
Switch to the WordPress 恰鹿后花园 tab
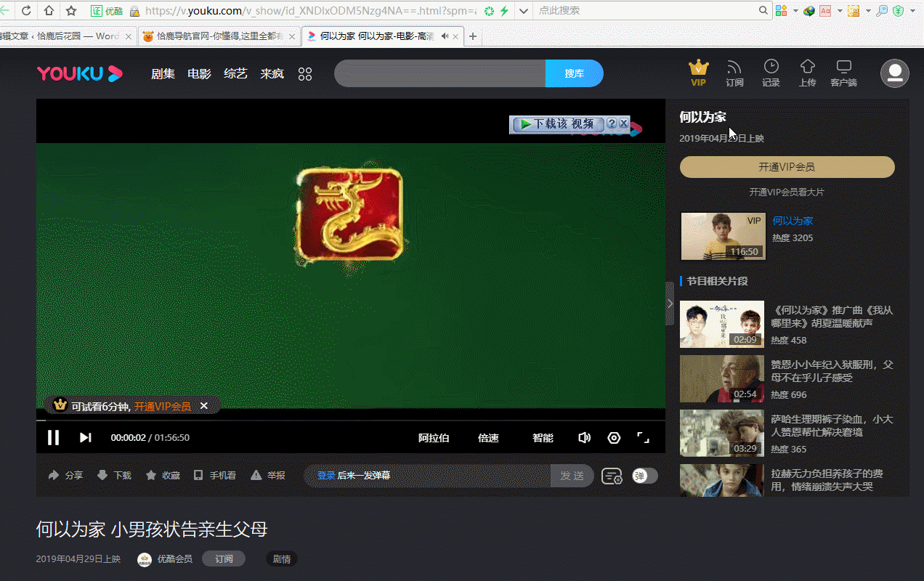(x=67, y=36)
